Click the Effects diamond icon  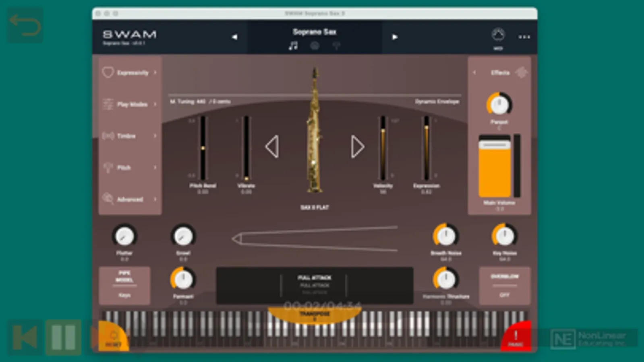[x=521, y=72]
